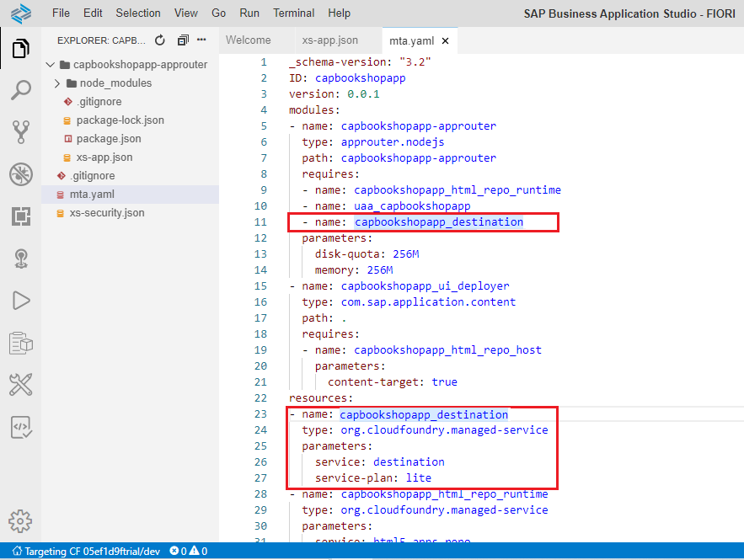Open the Source Control view
The height and width of the screenshot is (560, 744).
[20, 132]
